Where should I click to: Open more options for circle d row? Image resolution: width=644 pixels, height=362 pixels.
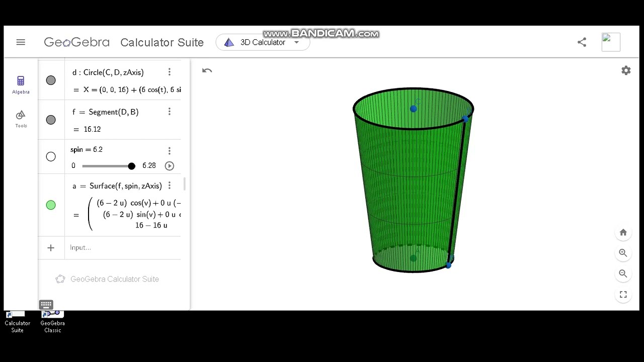coord(170,72)
